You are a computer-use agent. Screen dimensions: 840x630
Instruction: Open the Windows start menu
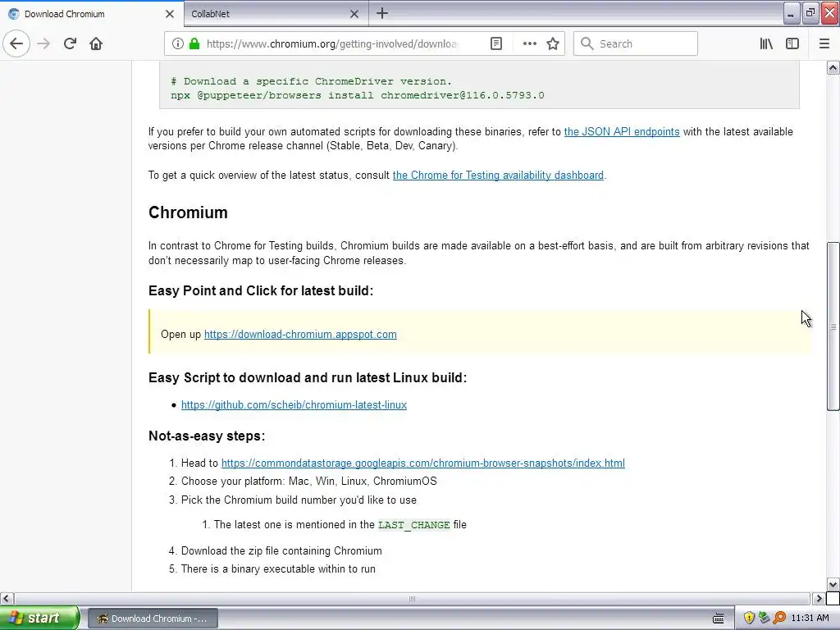pos(39,618)
